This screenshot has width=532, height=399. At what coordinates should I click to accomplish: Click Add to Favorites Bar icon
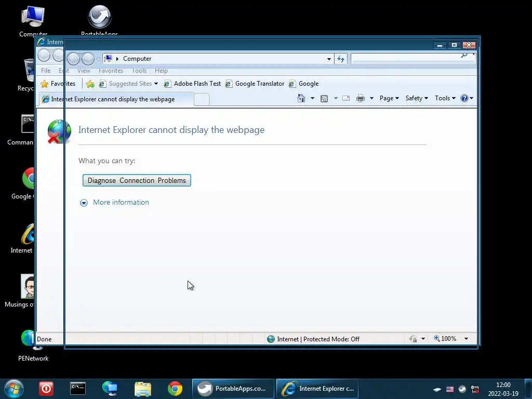coord(90,84)
